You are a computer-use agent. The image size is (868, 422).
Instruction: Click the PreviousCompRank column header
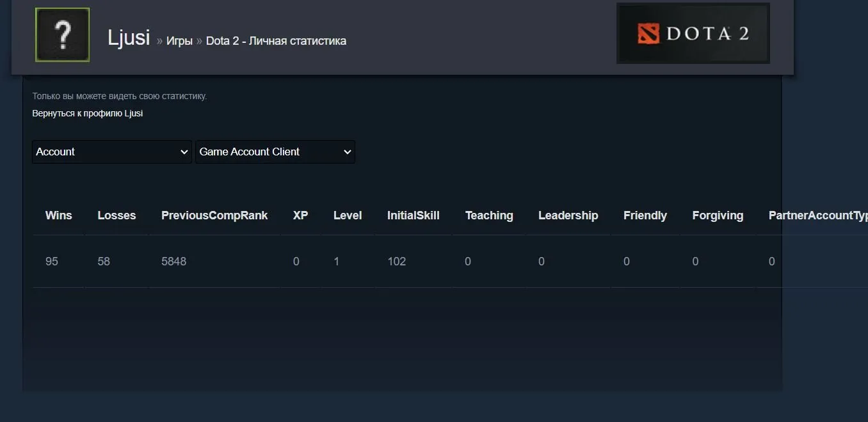click(x=214, y=215)
